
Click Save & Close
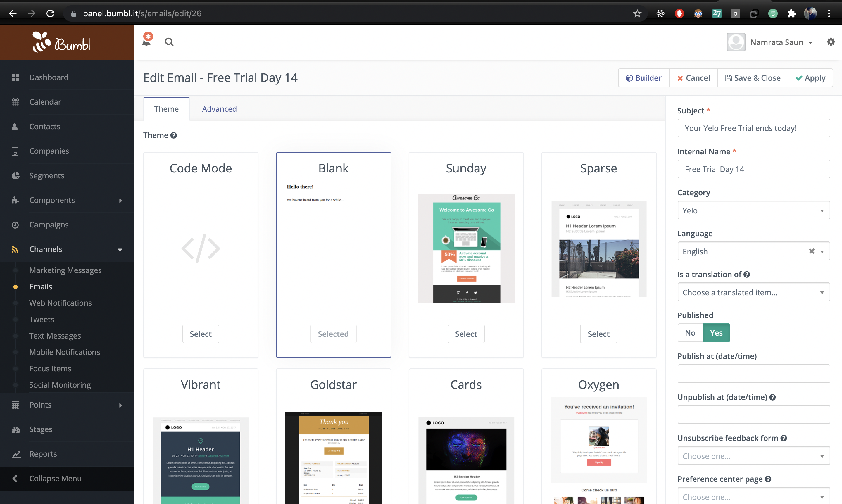753,78
